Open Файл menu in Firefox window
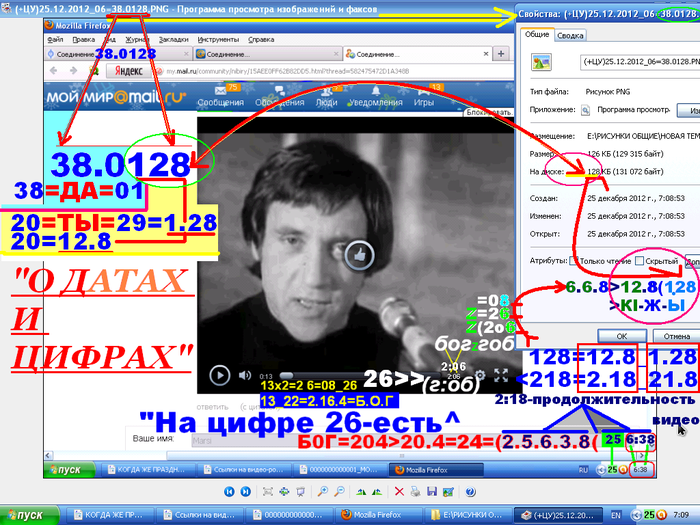 55,39
